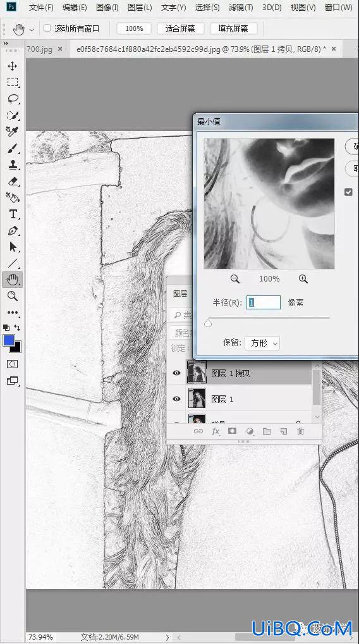The width and height of the screenshot is (359, 644).
Task: Select the Rectangular Marquee tool
Action: [13, 82]
